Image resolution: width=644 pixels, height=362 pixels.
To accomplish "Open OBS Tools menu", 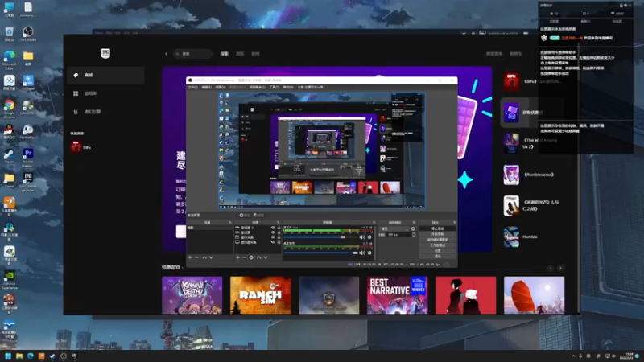I will 275,87.
